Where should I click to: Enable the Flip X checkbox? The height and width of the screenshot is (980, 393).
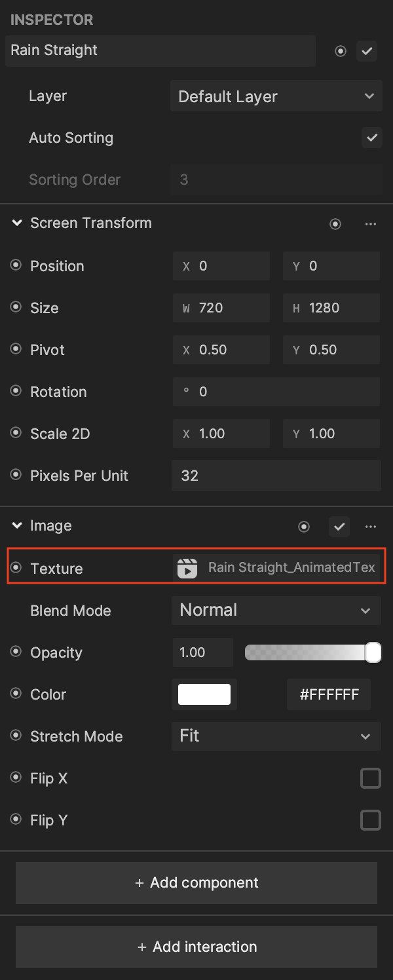[x=371, y=778]
